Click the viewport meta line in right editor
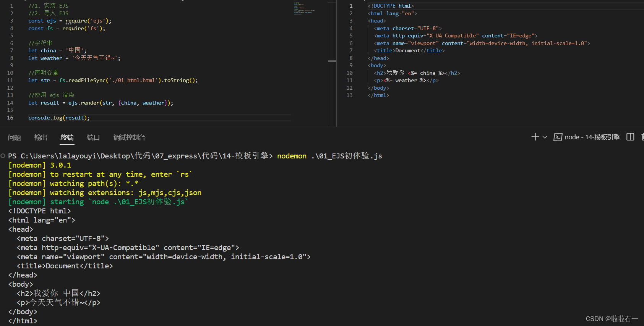This screenshot has width=644, height=326. (482, 43)
